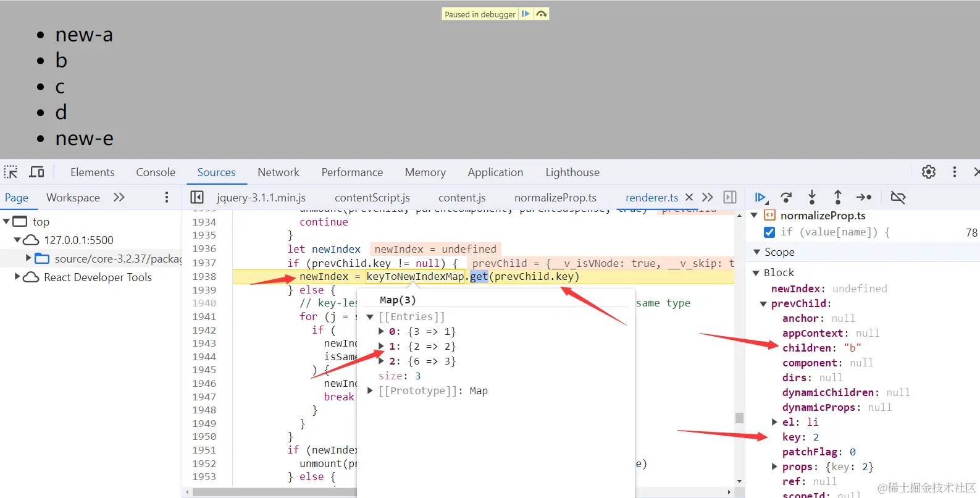Close the renderer.ts tab
The height and width of the screenshot is (498, 980).
[x=689, y=197]
